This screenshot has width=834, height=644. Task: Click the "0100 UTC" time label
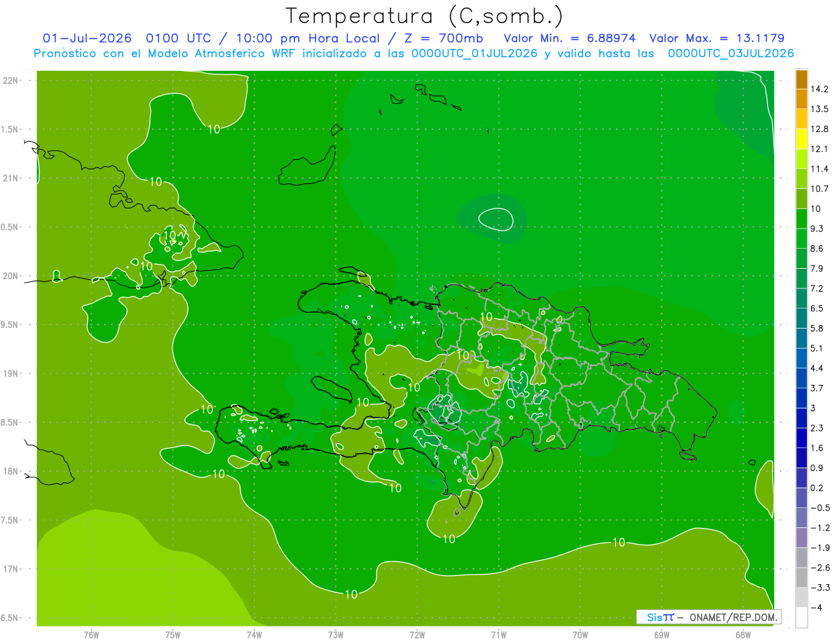pyautogui.click(x=179, y=38)
